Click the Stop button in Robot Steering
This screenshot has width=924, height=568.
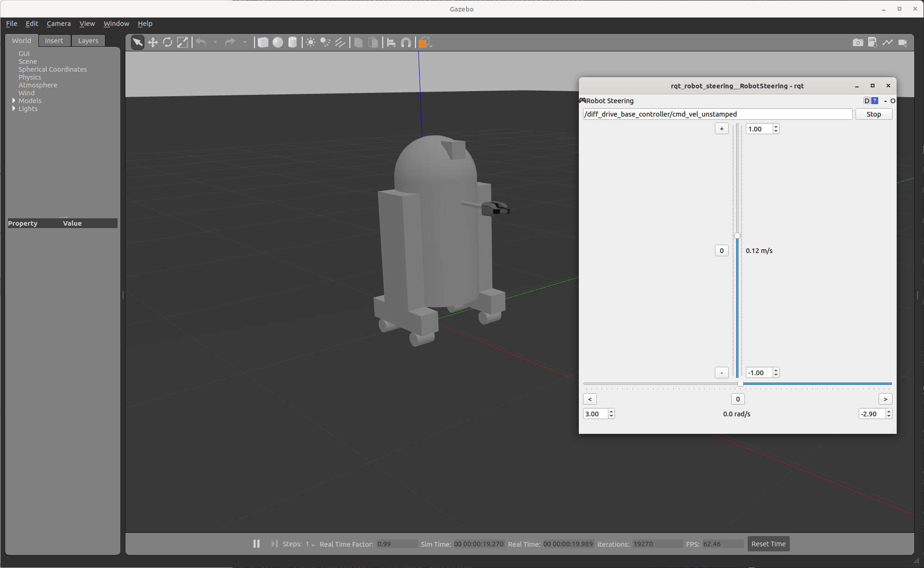pos(874,114)
